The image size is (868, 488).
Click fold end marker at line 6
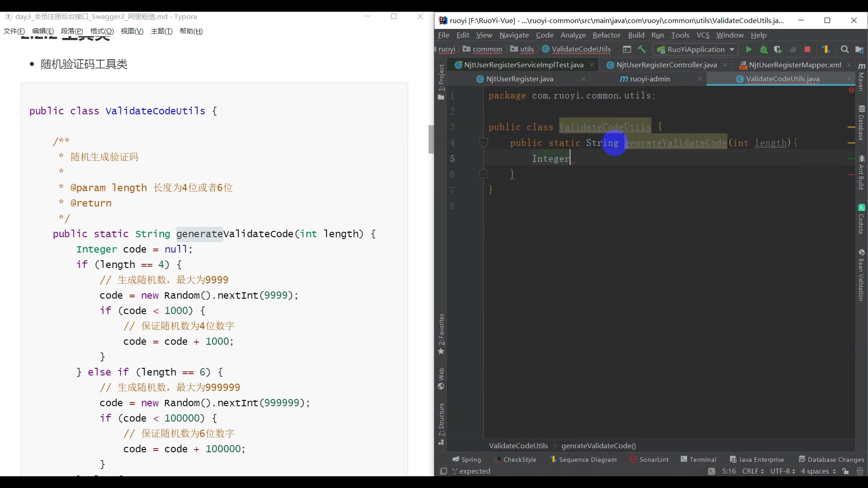483,174
